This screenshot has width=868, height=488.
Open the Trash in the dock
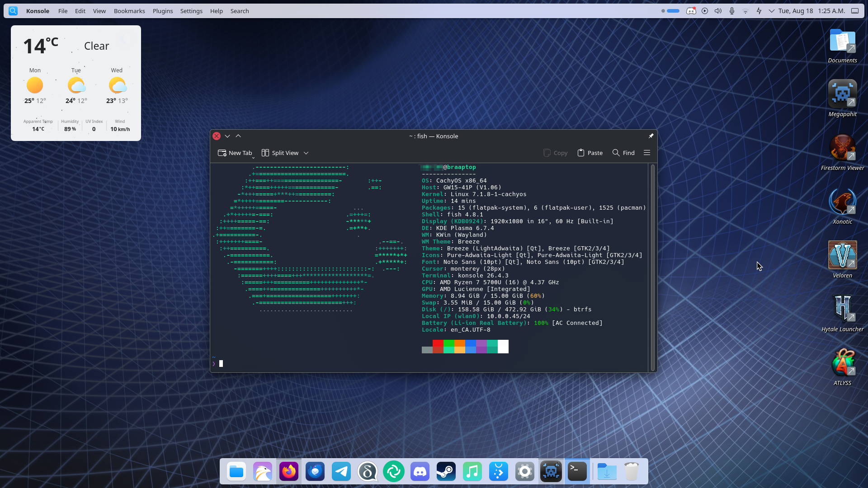point(632,472)
